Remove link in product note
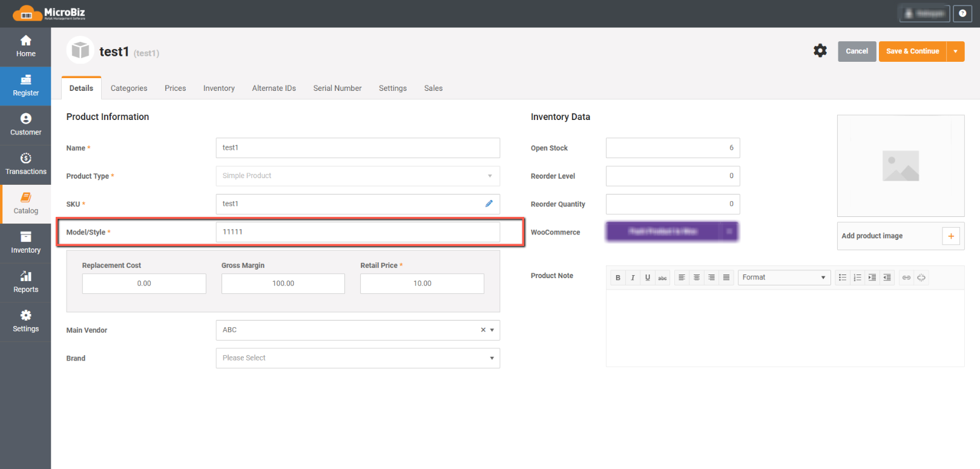This screenshot has width=980, height=469. coord(921,278)
